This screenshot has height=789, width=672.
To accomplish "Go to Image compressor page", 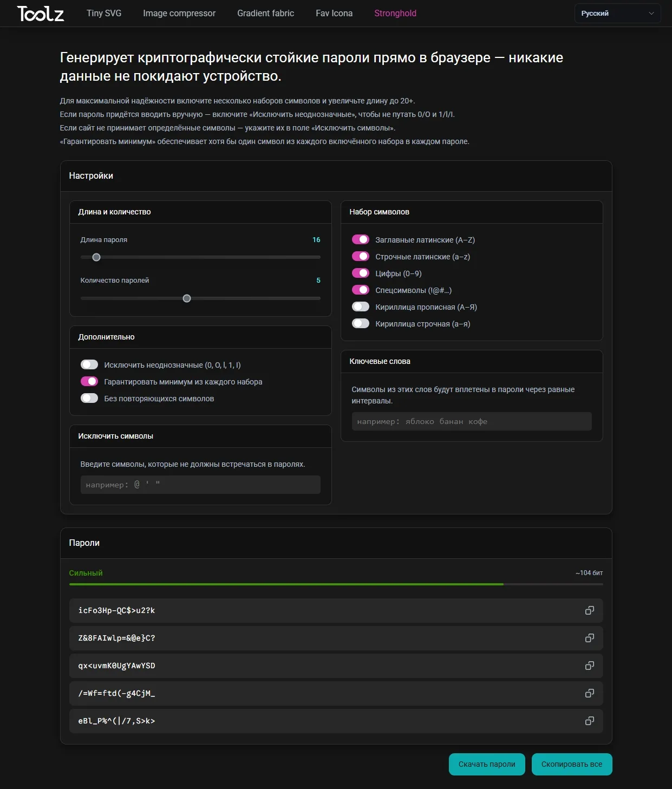I will pyautogui.click(x=179, y=14).
